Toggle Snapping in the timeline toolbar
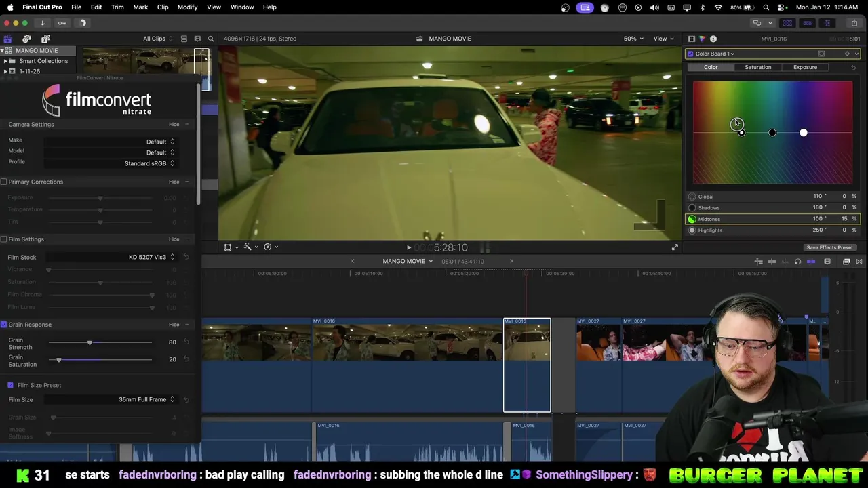This screenshot has width=868, height=488. [x=811, y=262]
